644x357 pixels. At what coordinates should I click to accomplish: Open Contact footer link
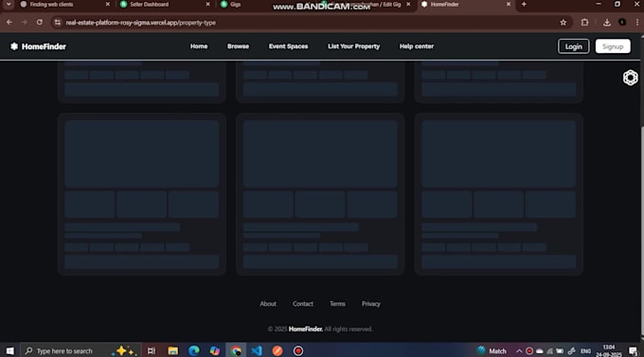coord(303,304)
